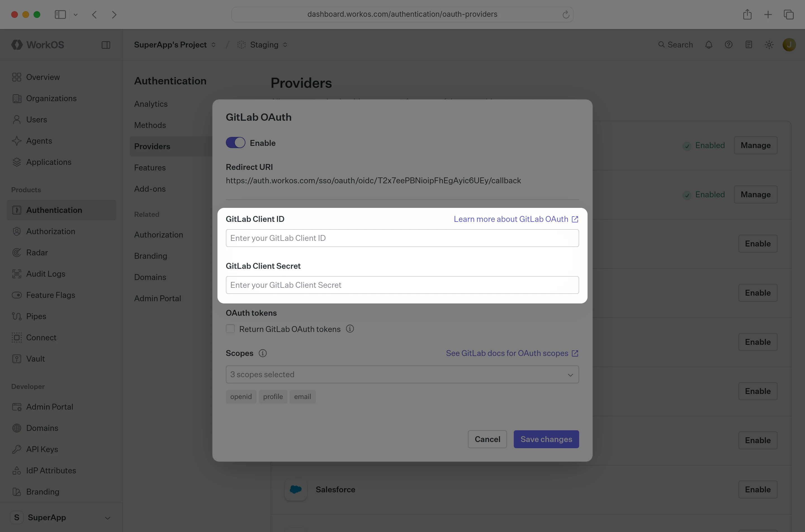Open a new Safari tab
The height and width of the screenshot is (532, 805).
click(x=768, y=15)
